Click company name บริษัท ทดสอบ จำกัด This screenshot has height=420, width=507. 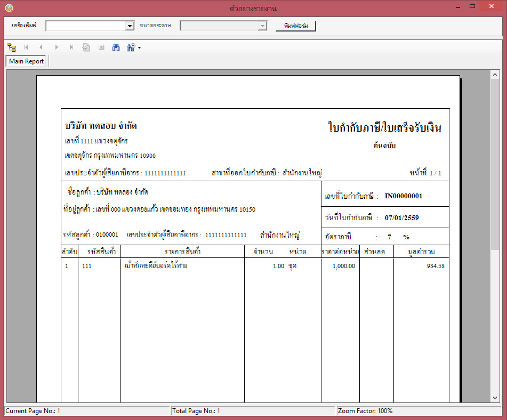click(101, 125)
